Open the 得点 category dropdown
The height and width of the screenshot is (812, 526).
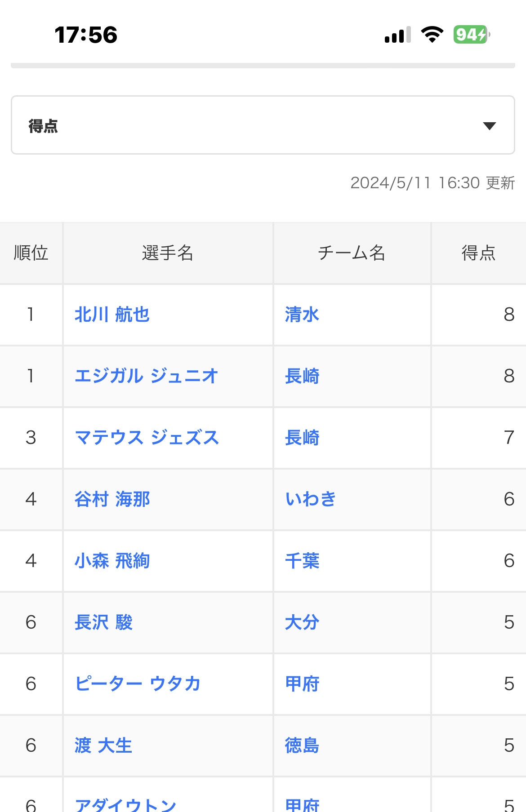263,125
